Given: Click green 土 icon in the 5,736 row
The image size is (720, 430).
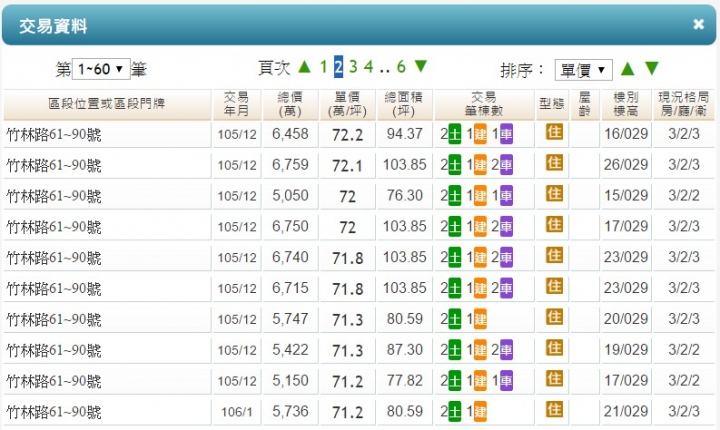Looking at the screenshot, I should coord(455,411).
